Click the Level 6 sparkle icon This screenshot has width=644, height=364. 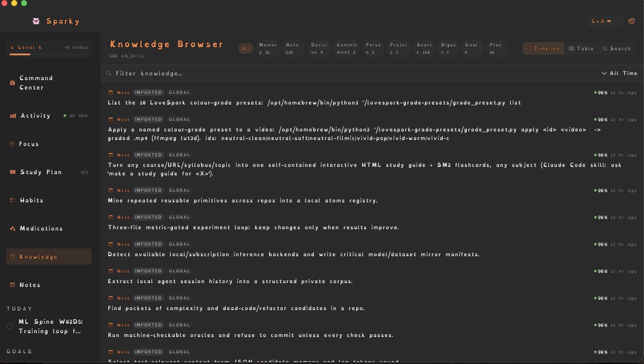12,47
